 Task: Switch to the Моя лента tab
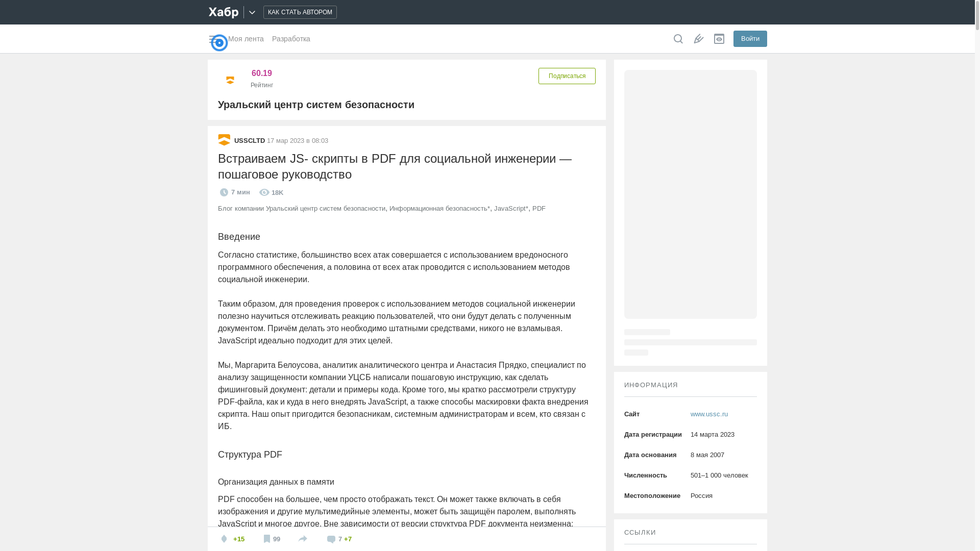(246, 39)
